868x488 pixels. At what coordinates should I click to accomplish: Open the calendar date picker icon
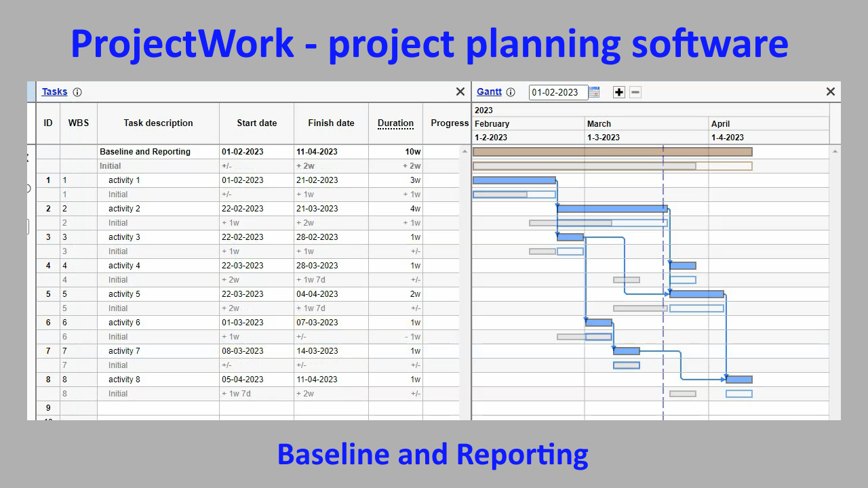tap(594, 92)
